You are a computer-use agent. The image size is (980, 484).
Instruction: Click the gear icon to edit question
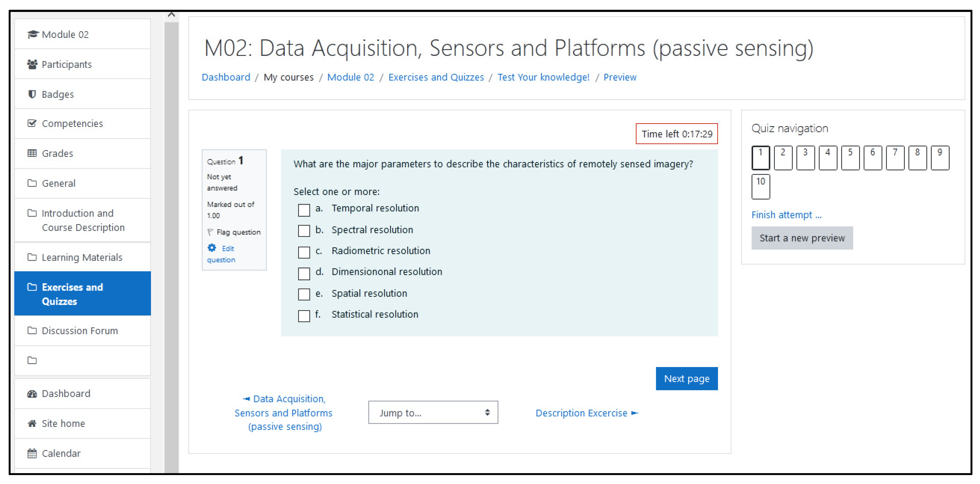click(x=212, y=248)
